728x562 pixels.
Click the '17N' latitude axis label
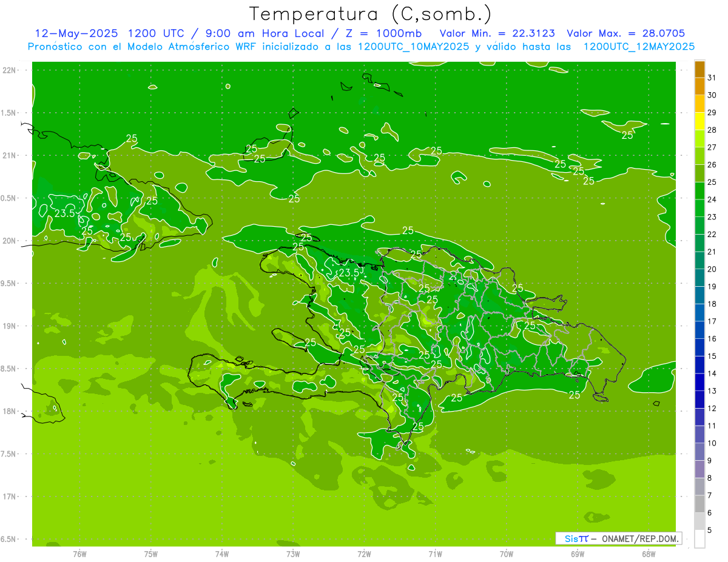click(10, 497)
